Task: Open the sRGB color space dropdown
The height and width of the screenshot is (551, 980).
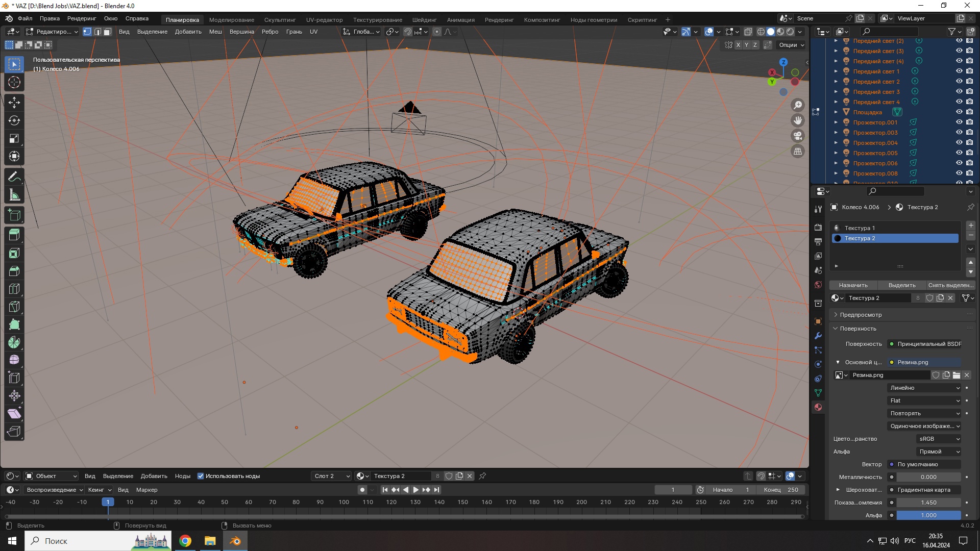Action: click(939, 439)
